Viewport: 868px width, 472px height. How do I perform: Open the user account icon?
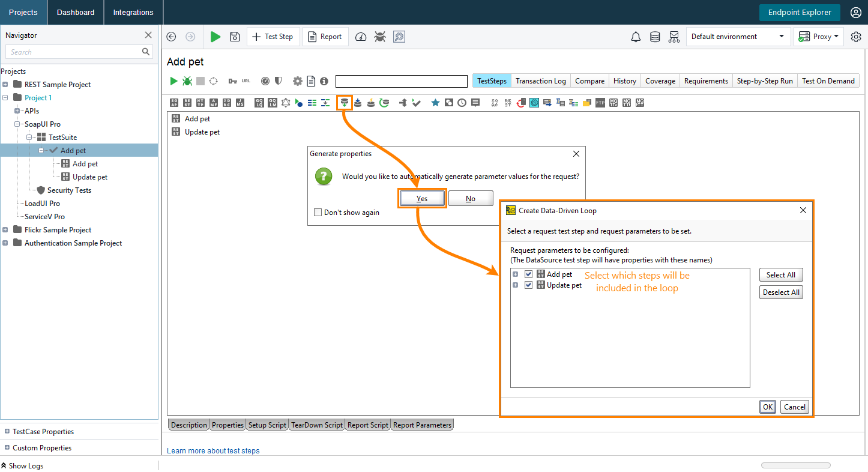coord(856,12)
